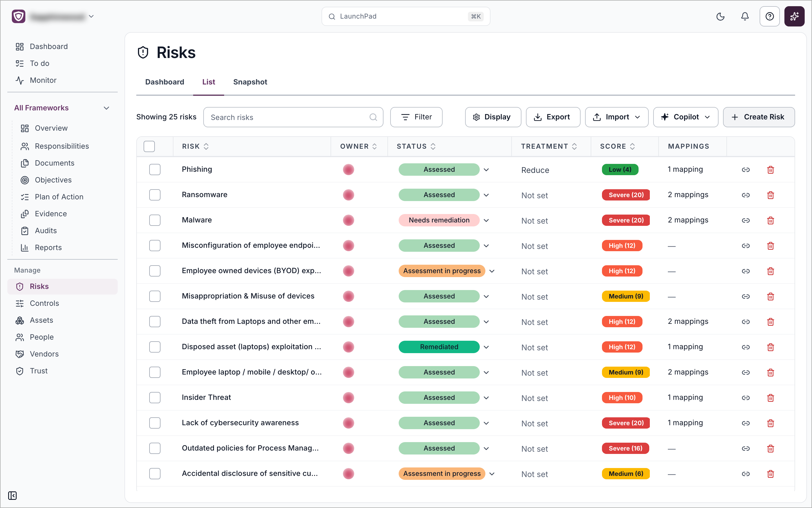Screen dimensions: 812x508
Task: Open BYOD Assessment in progress status dropdown
Action: click(x=492, y=271)
